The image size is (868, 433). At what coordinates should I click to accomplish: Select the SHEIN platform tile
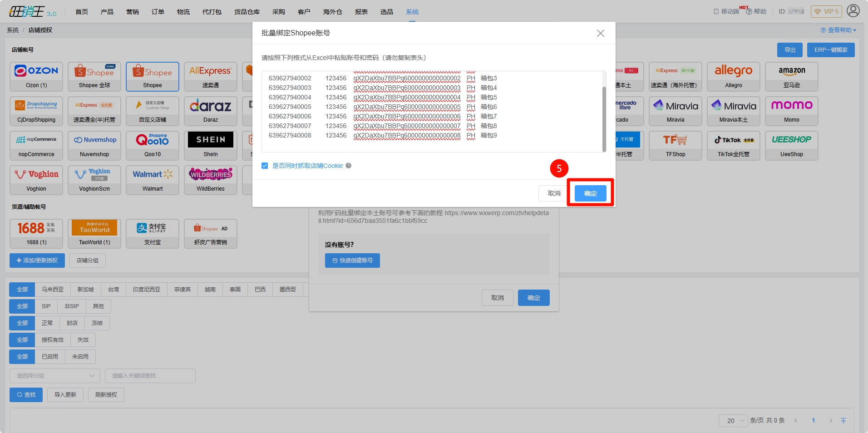[x=210, y=145]
